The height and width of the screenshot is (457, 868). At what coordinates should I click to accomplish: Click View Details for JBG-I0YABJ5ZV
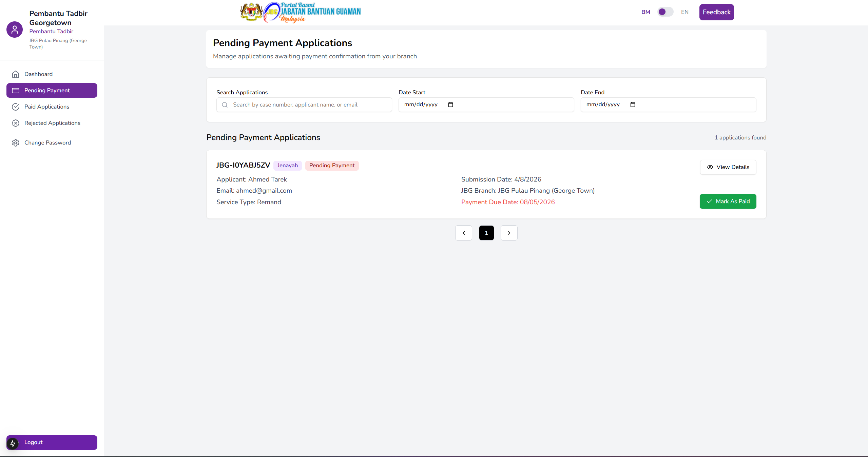pyautogui.click(x=728, y=167)
